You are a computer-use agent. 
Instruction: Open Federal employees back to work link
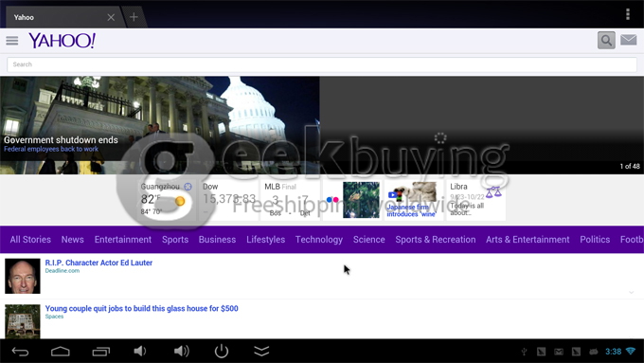click(x=51, y=149)
